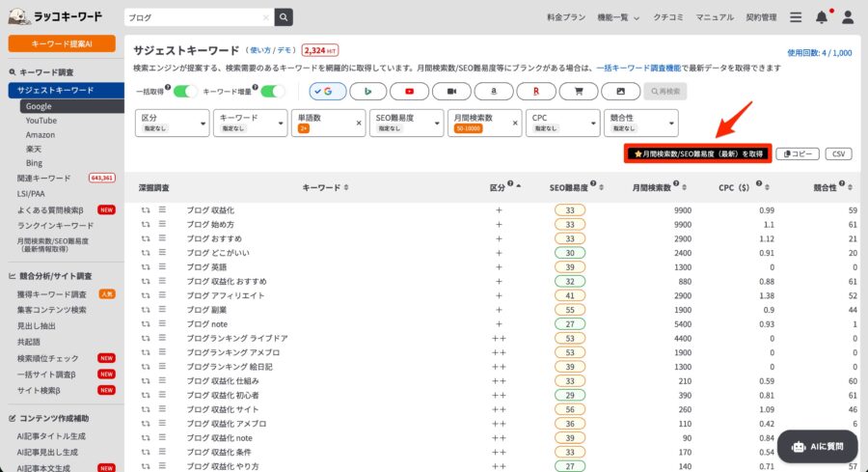Click deep research arrows icon for ブログ 副業

(145, 310)
